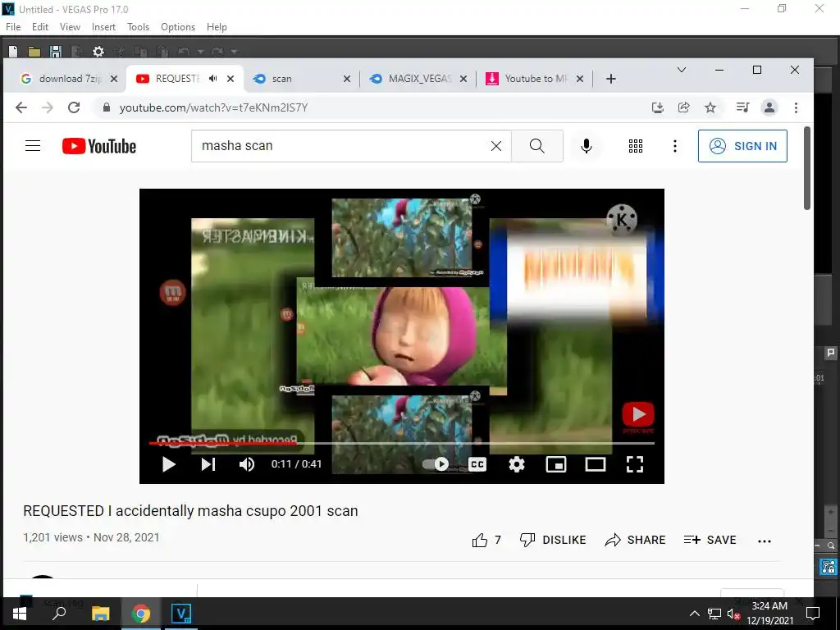Screen dimensions: 840x630
Task: Open the Edit menu in VEGAS Pro
Action: (39, 27)
